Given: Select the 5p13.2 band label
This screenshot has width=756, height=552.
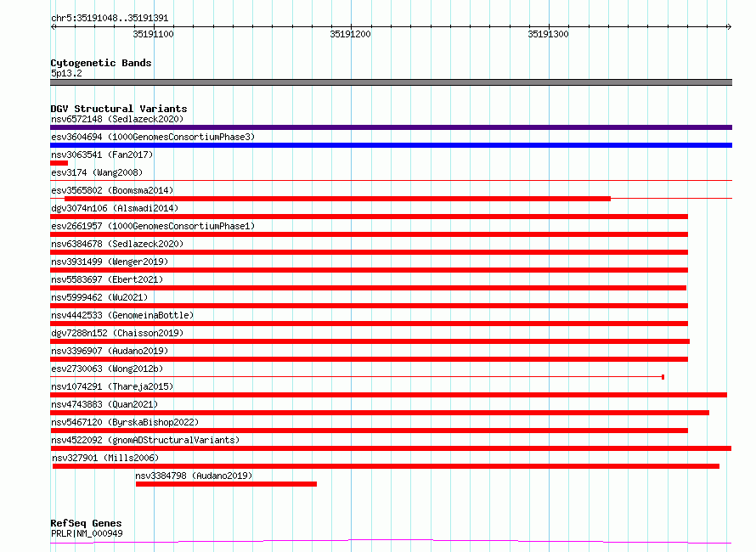Looking at the screenshot, I should (66, 73).
